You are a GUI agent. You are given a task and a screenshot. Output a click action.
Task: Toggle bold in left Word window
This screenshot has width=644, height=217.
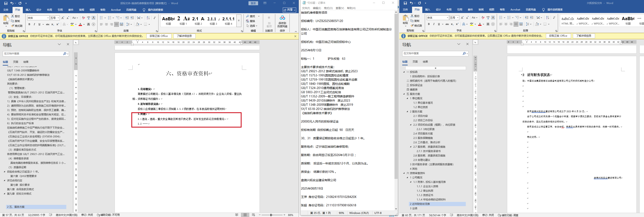pyautogui.click(x=29, y=24)
